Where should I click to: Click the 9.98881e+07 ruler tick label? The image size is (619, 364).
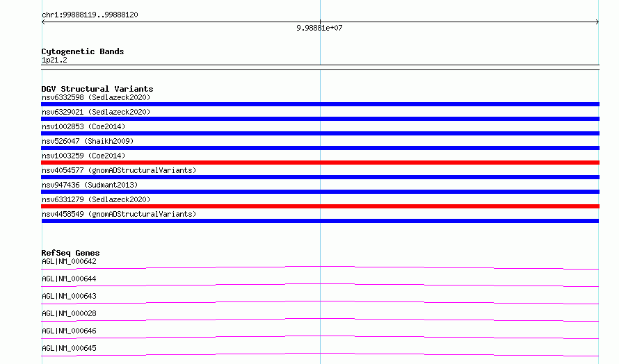coord(319,28)
